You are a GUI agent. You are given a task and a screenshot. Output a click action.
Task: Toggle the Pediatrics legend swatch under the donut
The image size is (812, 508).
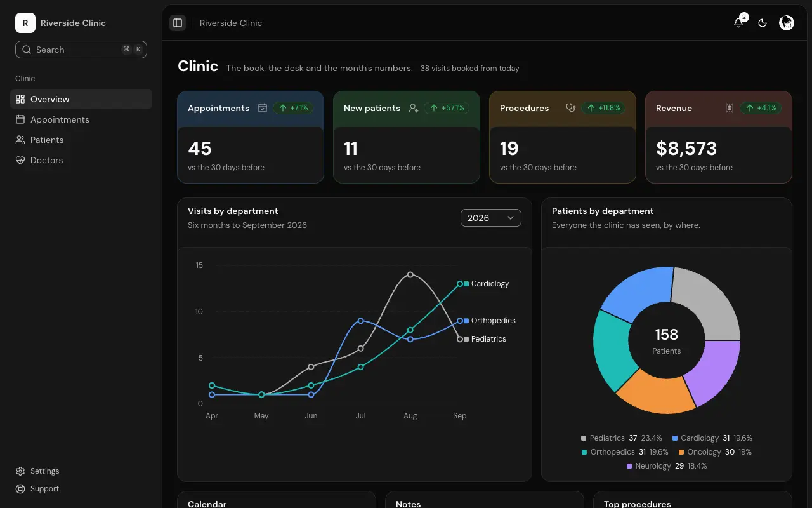pyautogui.click(x=584, y=438)
